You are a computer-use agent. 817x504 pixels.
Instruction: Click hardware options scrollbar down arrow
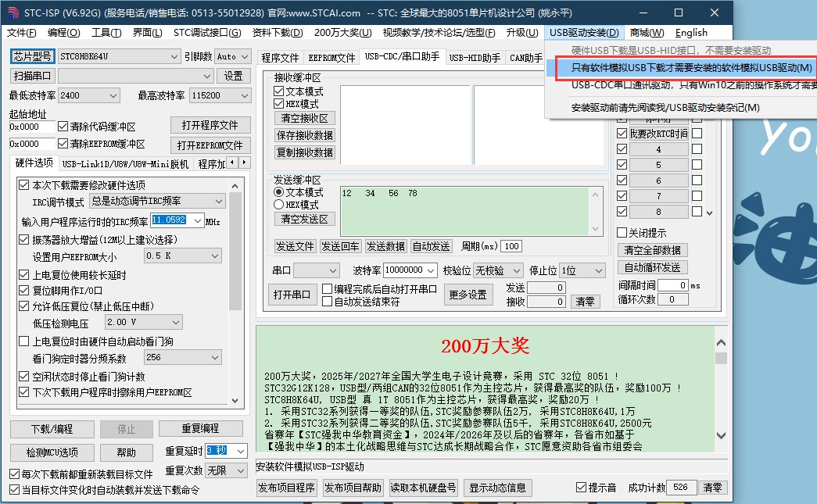(x=235, y=400)
